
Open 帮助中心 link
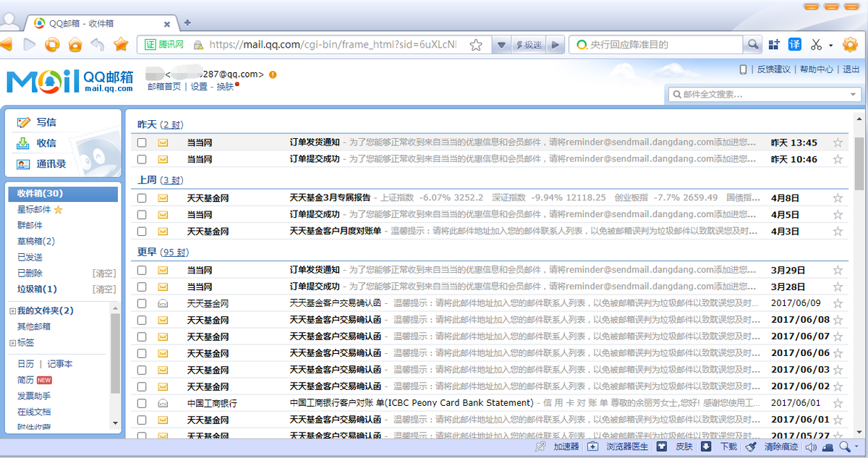click(816, 69)
